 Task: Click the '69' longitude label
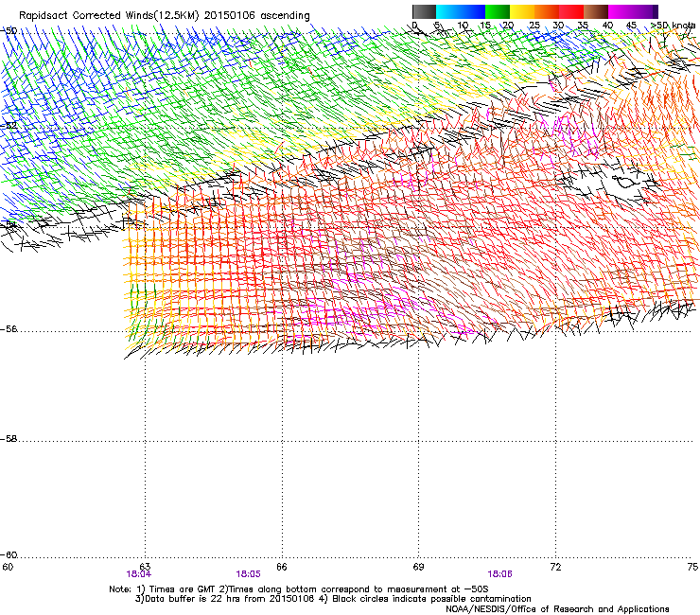click(x=418, y=567)
